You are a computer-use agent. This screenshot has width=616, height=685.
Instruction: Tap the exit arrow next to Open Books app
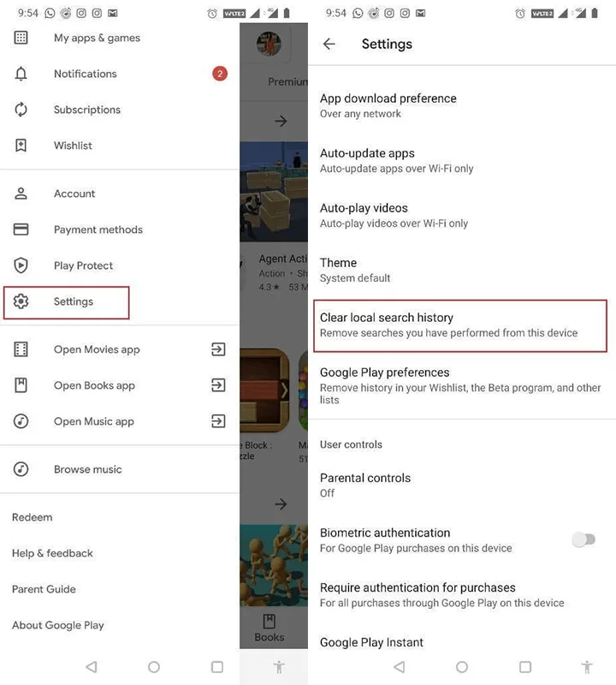[218, 384]
